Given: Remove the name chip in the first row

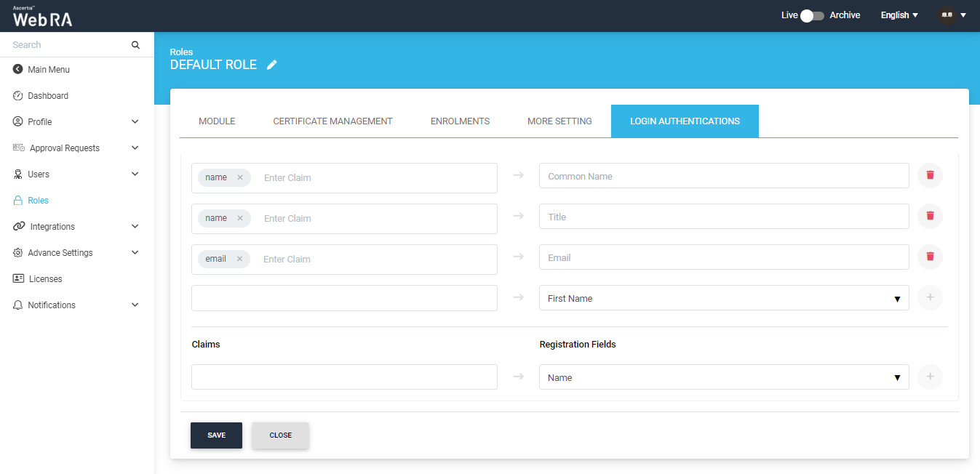Looking at the screenshot, I should click(240, 177).
